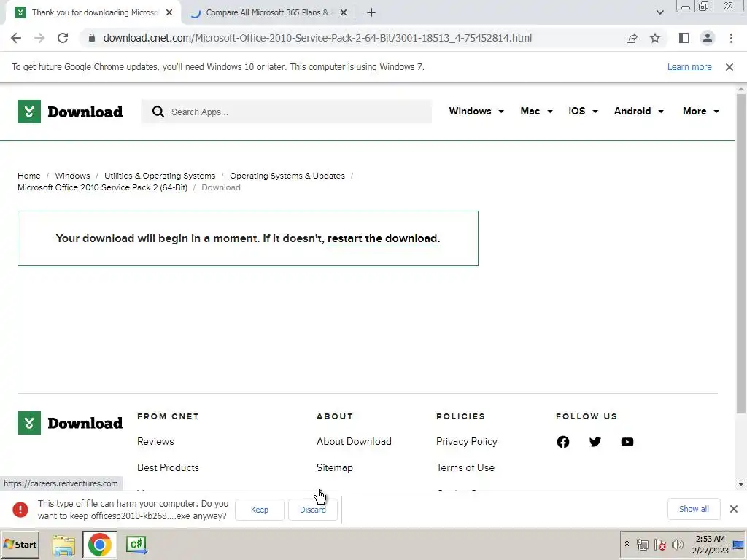747x560 pixels.
Task: Expand the More menu dropdown
Action: (x=701, y=112)
